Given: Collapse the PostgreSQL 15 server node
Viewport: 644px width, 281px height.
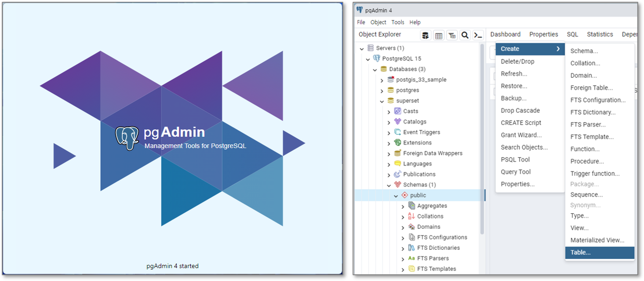Looking at the screenshot, I should point(368,59).
